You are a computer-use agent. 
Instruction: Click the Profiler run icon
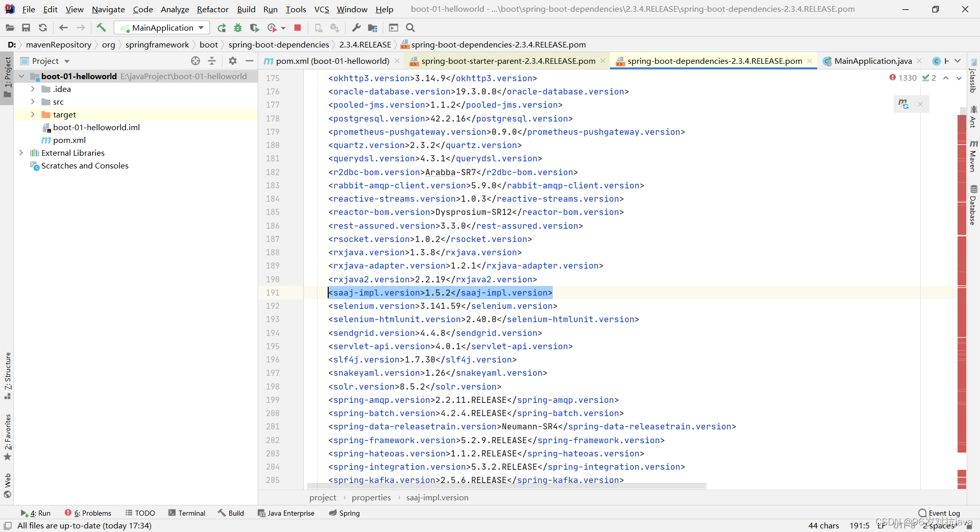[x=272, y=28]
